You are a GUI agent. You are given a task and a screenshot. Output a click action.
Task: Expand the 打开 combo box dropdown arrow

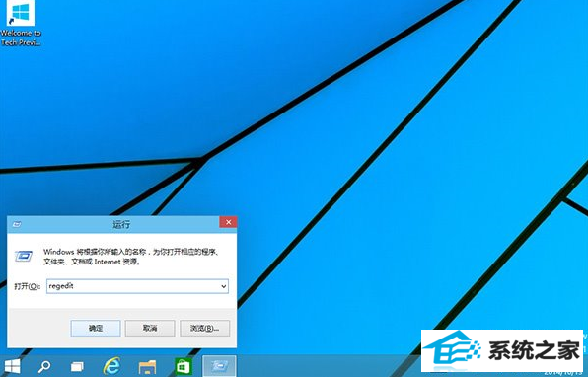[x=224, y=286]
